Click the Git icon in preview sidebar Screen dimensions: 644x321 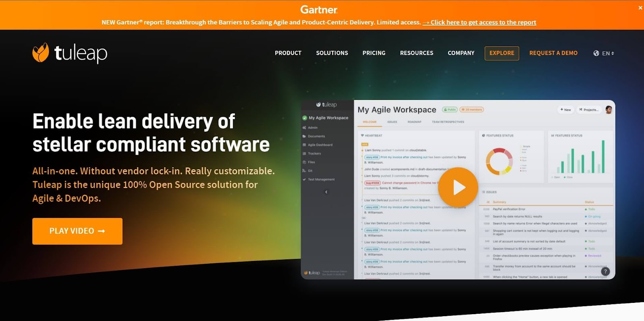pos(304,171)
